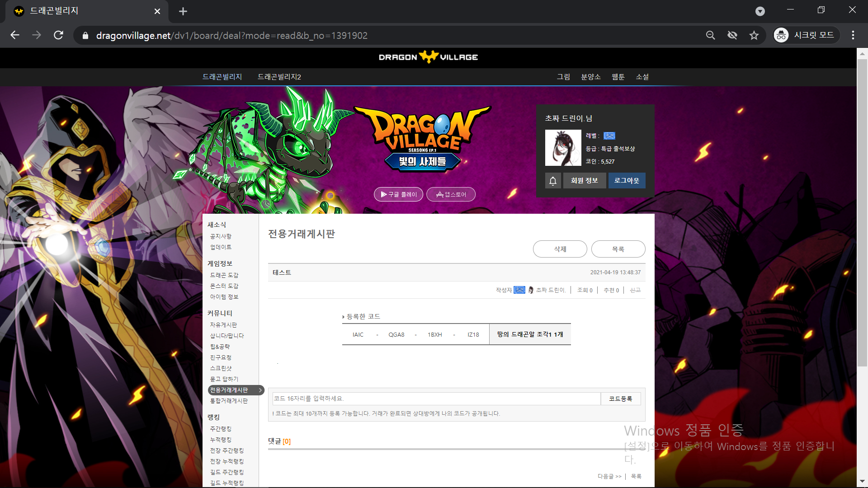View site security lock info
This screenshot has width=868, height=488.
(85, 35)
